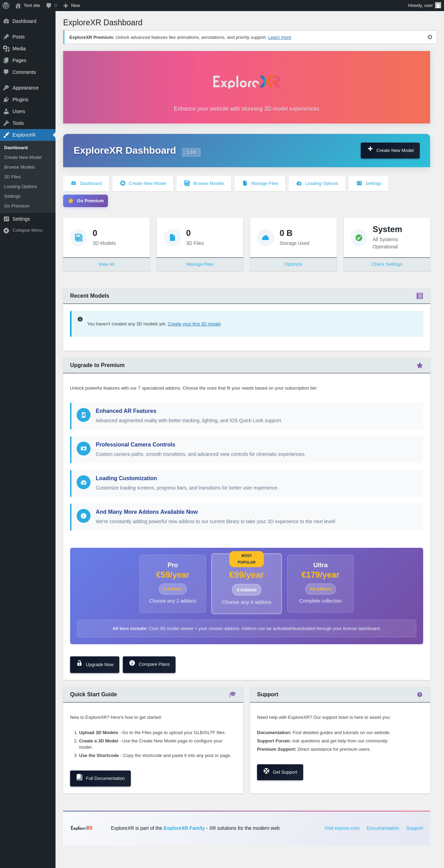Click the 3D Models stat card icon
Image resolution: width=444 pixels, height=868 pixels.
click(x=79, y=238)
